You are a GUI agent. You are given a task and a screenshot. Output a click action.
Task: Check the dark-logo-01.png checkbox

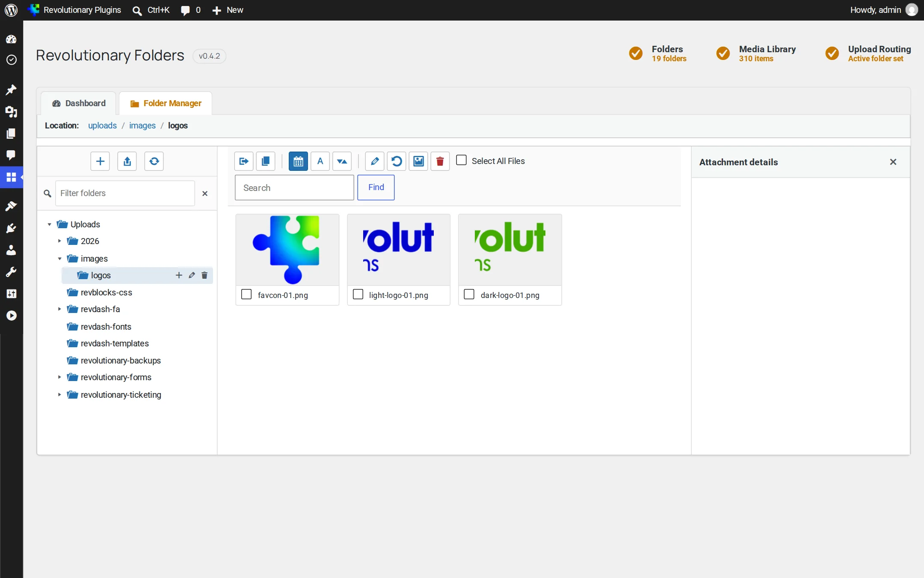469,294
